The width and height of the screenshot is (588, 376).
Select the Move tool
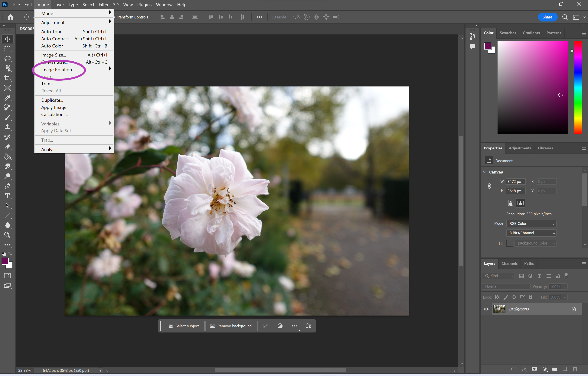[x=7, y=39]
